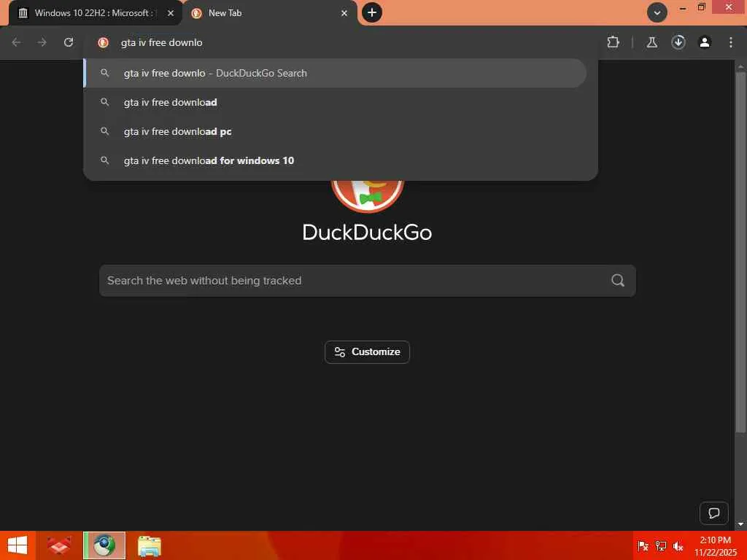Close the New Tab tab
This screenshot has height=560, width=747.
pyautogui.click(x=344, y=13)
